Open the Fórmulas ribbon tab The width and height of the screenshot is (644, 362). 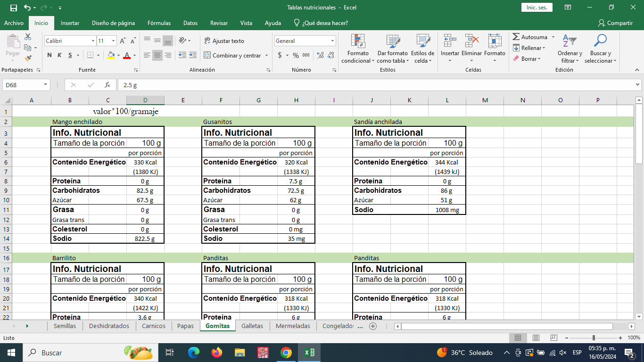[159, 23]
